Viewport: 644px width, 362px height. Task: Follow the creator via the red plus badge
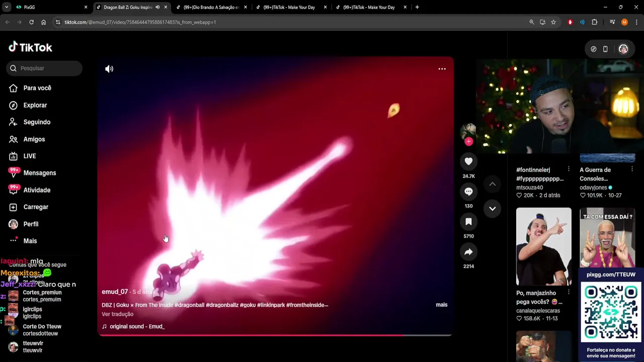click(x=468, y=142)
